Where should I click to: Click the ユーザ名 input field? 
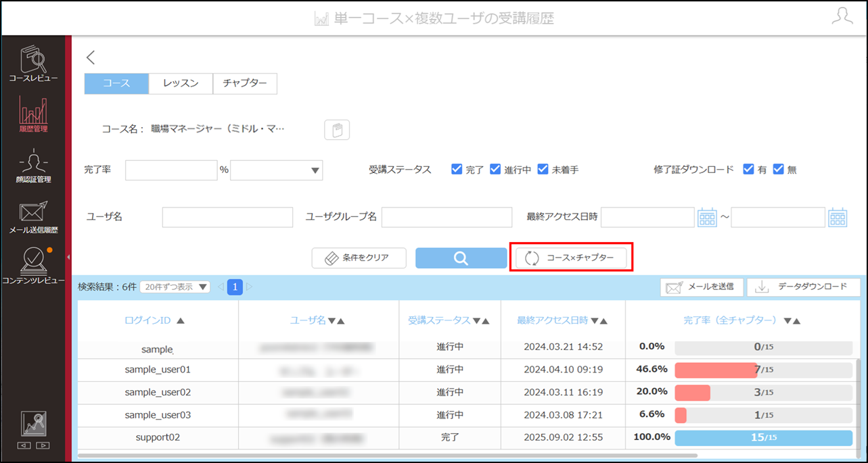227,217
